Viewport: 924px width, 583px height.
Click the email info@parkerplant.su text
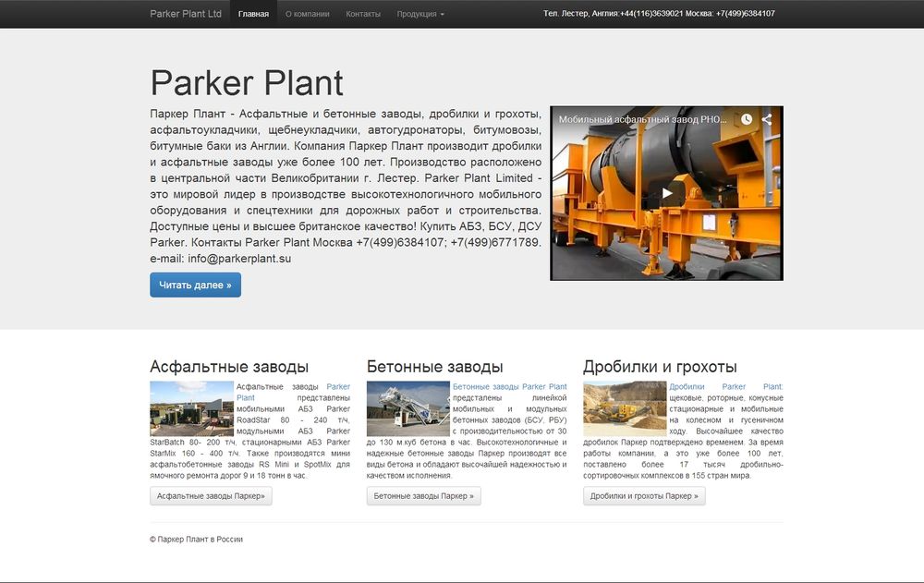[x=239, y=258]
